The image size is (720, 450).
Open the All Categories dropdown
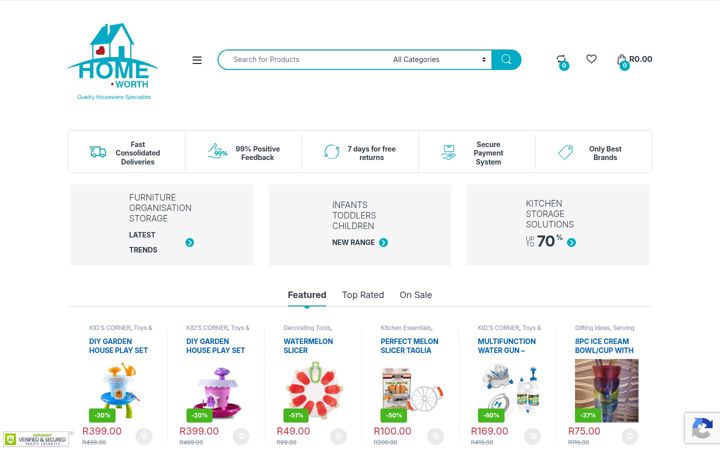pos(440,60)
